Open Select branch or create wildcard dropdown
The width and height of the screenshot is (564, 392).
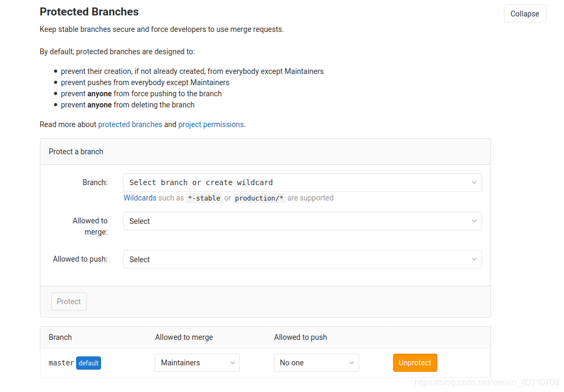coord(303,182)
